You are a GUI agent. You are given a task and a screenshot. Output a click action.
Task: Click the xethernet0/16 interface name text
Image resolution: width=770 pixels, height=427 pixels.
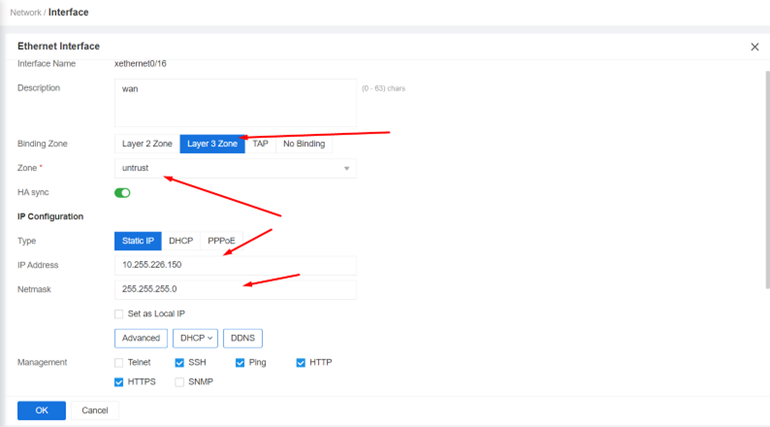pos(140,64)
